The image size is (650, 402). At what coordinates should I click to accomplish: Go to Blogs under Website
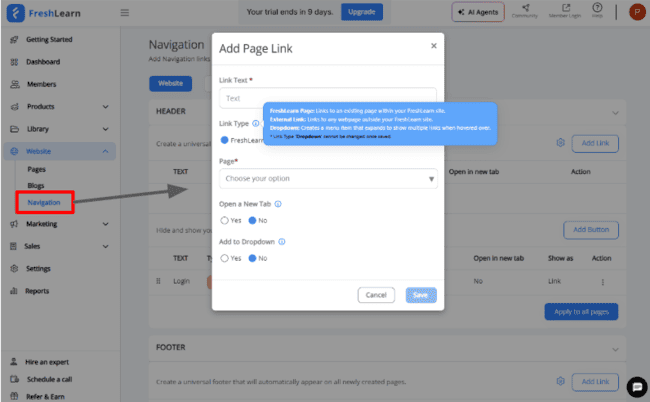point(36,186)
